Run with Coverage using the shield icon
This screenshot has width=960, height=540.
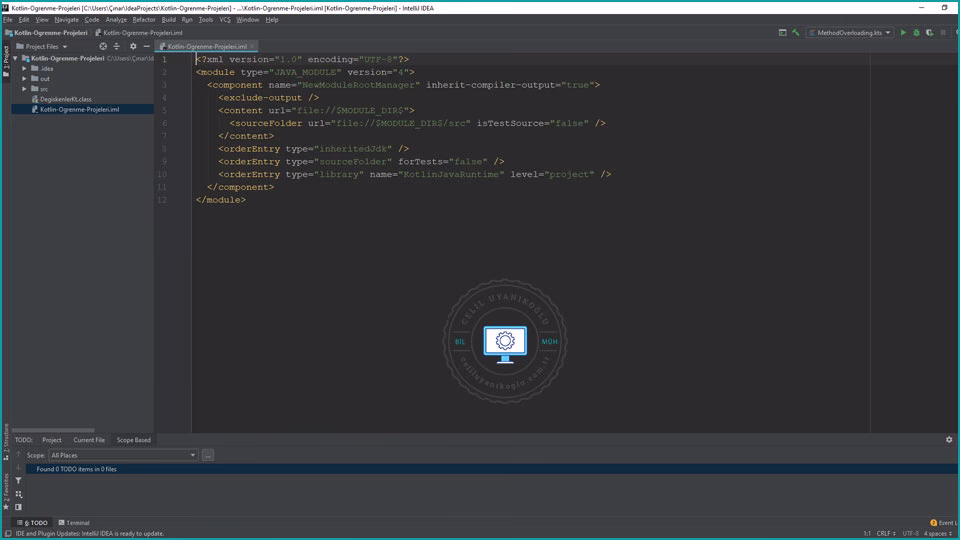tap(929, 32)
